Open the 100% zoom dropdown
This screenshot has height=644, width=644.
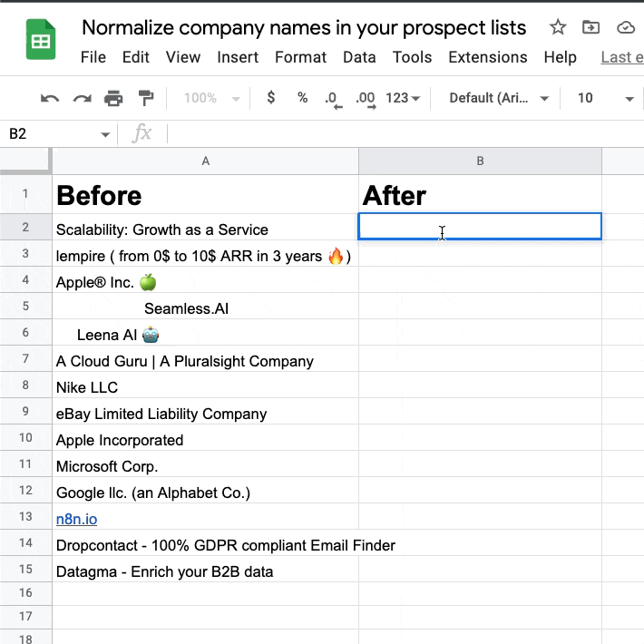pos(211,98)
